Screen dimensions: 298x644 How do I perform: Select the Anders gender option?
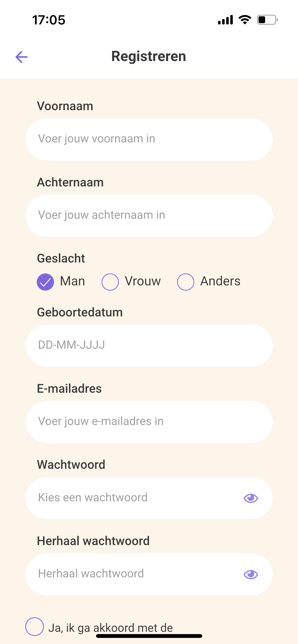pyautogui.click(x=186, y=282)
